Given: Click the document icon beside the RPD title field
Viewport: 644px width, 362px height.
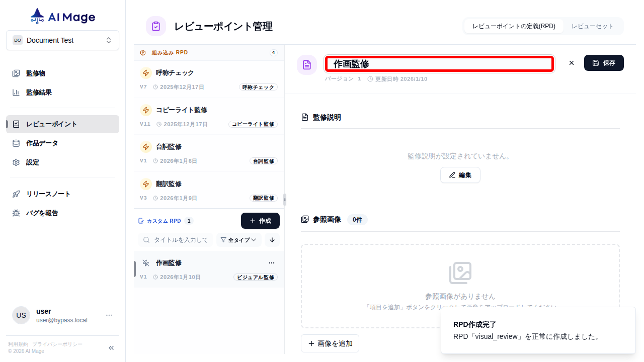Looking at the screenshot, I should pyautogui.click(x=307, y=64).
